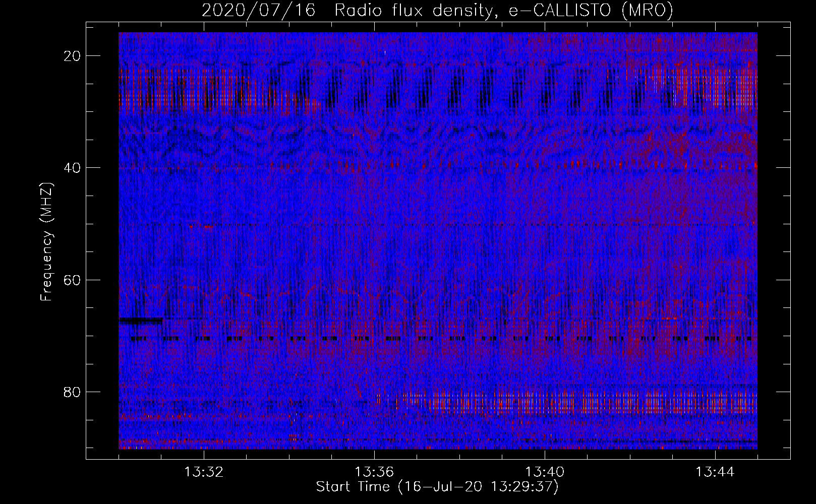Click the 'Start Time (16-Jul-20 13:29:37)' label

(x=438, y=487)
